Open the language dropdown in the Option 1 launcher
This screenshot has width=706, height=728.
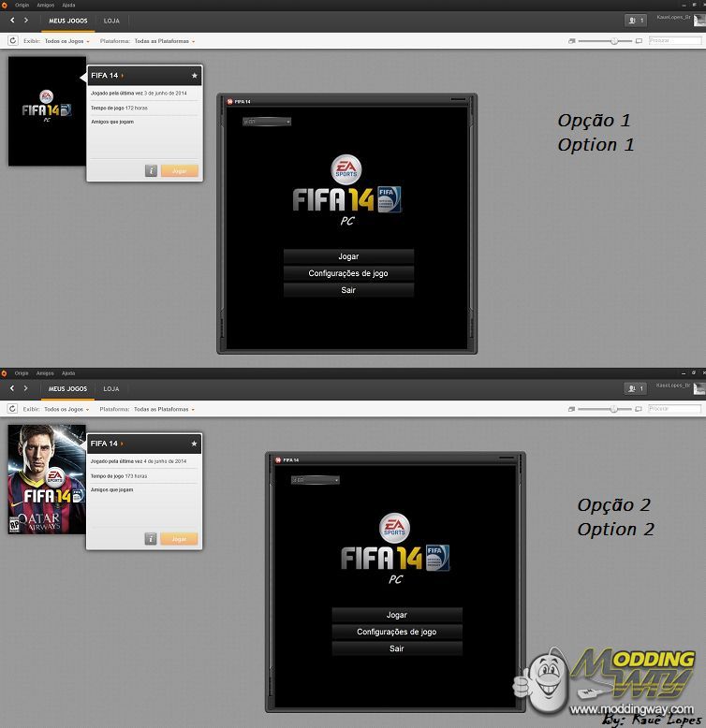click(x=267, y=122)
